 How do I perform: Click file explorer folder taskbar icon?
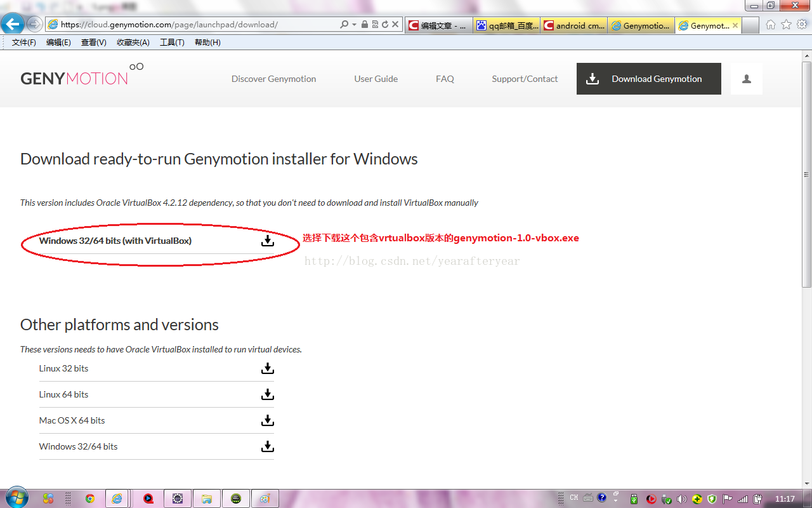pyautogui.click(x=206, y=498)
